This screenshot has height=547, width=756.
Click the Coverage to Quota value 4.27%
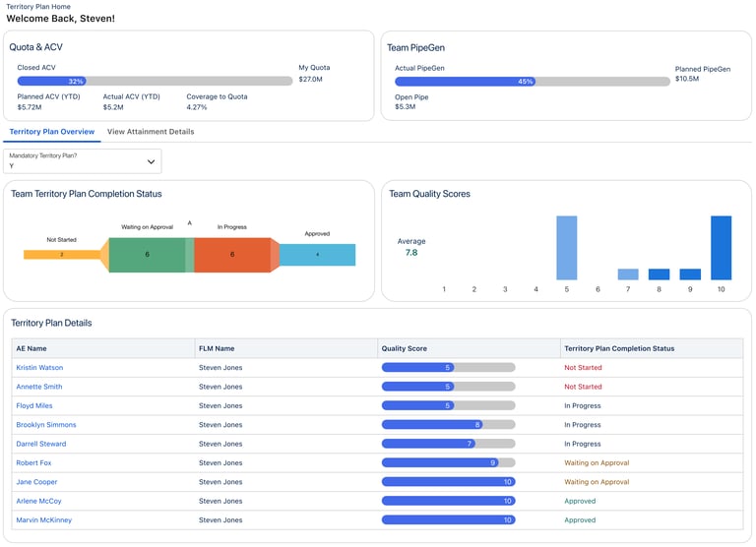(x=197, y=107)
